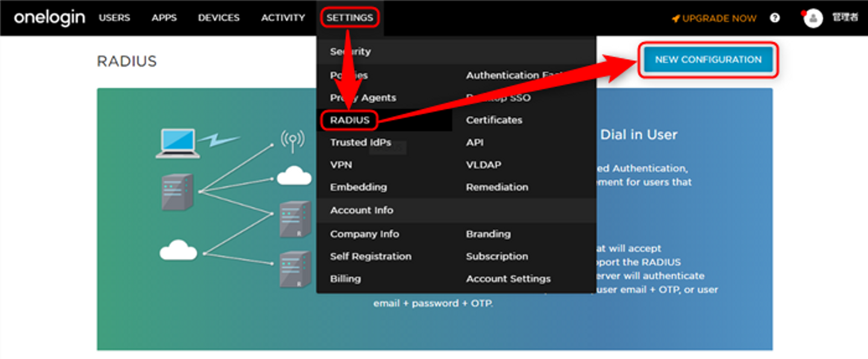868x359 pixels.
Task: Choose RADIUS from Settings menu
Action: pyautogui.click(x=350, y=120)
